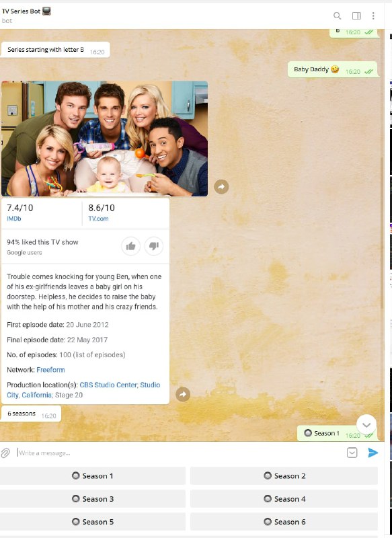Jump to bottom with the chevron-down button

click(366, 425)
